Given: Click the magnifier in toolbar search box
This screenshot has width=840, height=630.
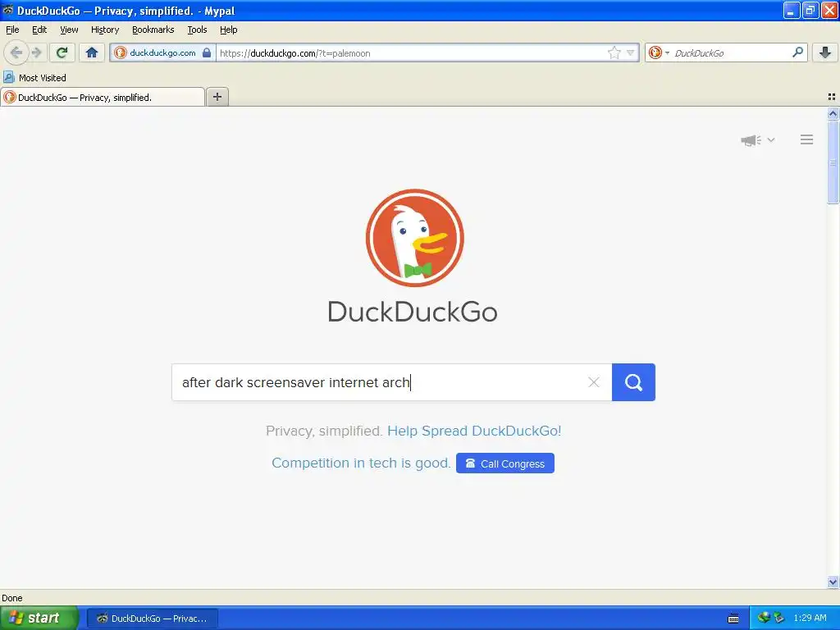Looking at the screenshot, I should coord(797,52).
